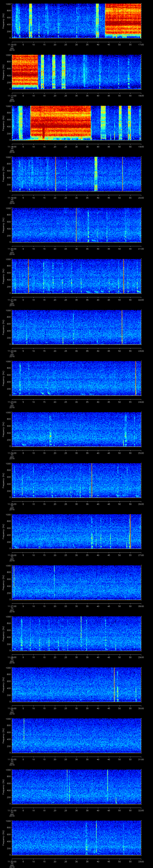Image resolution: width=153 pixels, height=868 pixels.
Task: Click the "11:22:00" start time label
Action: (x=12, y=351)
